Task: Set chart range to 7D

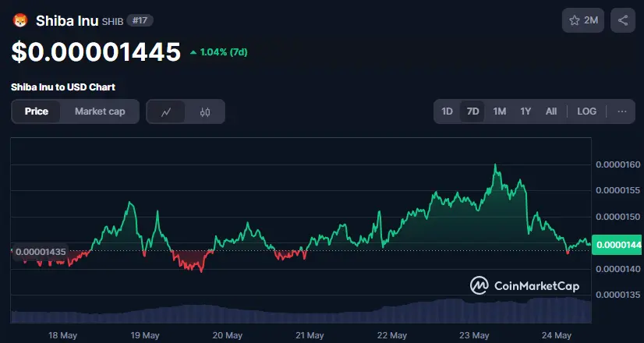Action: point(472,111)
